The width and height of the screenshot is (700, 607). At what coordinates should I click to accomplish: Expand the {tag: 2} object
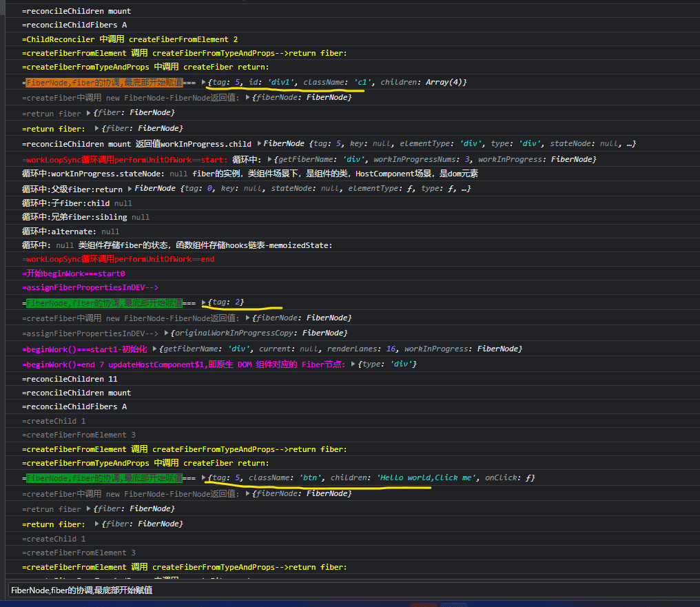point(204,303)
